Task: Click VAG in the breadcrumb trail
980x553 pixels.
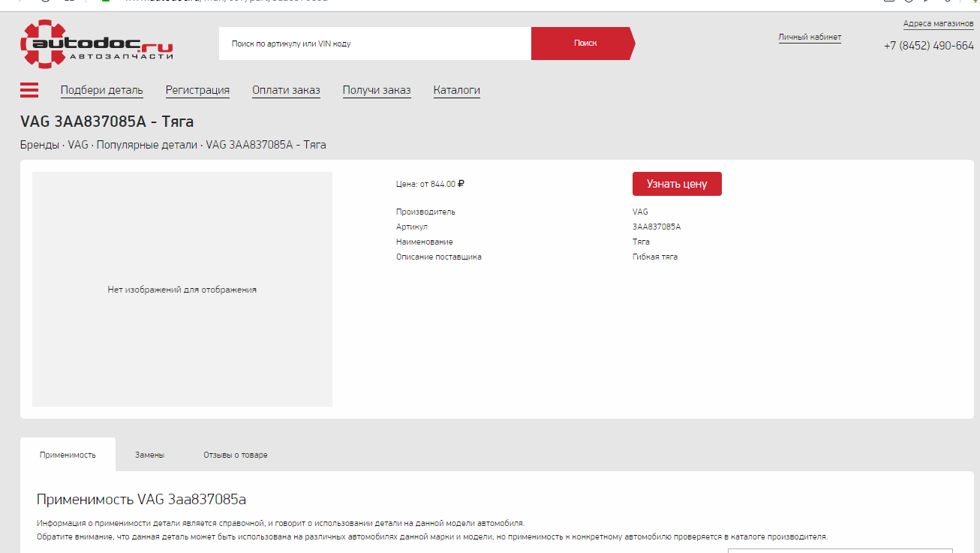Action: pos(78,145)
